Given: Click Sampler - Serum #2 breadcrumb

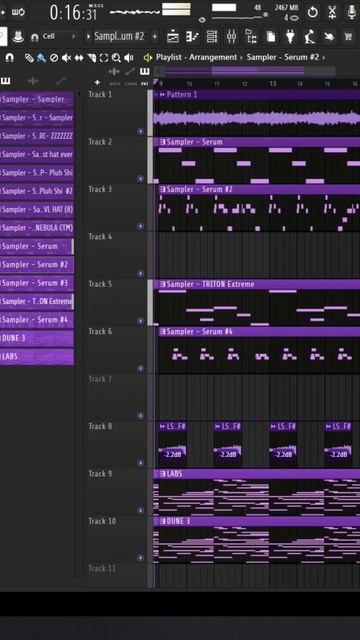Looking at the screenshot, I should [x=282, y=58].
